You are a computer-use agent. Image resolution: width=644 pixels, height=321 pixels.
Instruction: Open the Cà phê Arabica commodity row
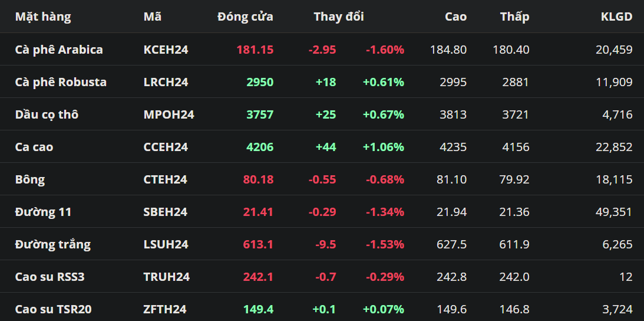(59, 50)
